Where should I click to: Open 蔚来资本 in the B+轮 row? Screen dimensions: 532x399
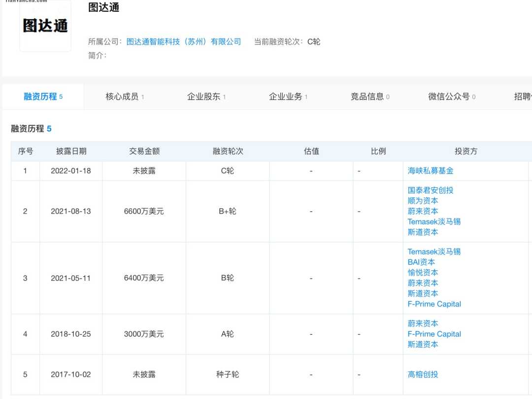point(423,211)
